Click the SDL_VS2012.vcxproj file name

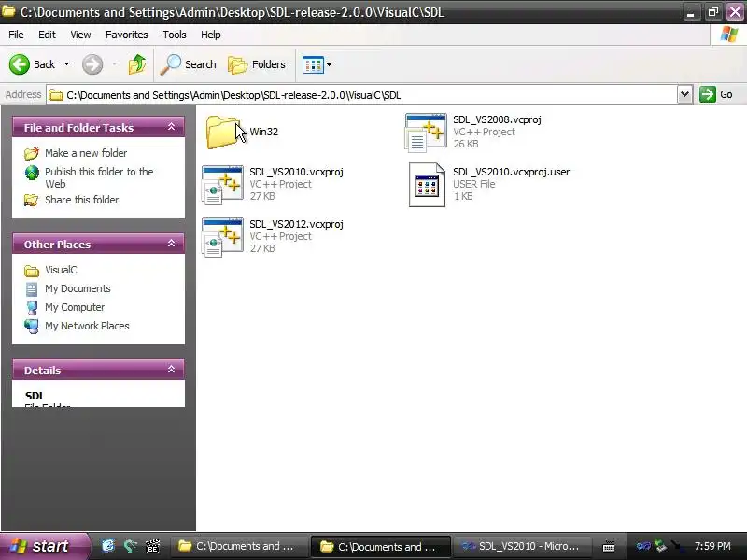[x=296, y=224]
